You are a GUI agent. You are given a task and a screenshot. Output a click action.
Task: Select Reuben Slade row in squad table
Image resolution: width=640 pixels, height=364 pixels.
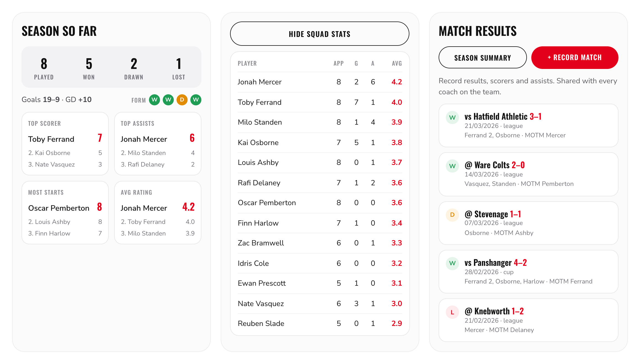pos(320,323)
